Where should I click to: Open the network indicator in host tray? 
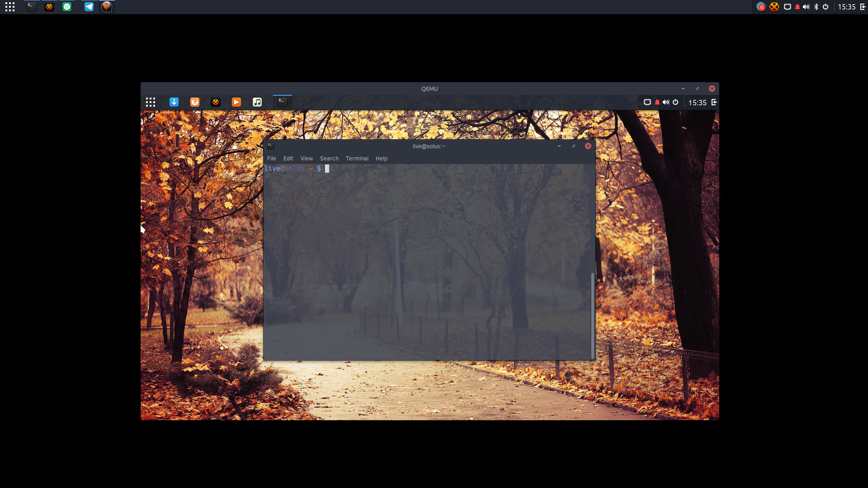pyautogui.click(x=788, y=7)
